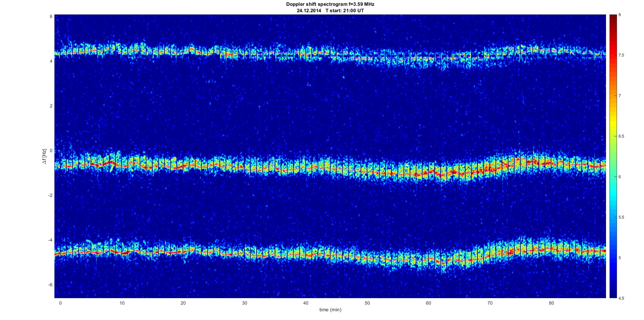Click the subtitle '24.12.2014 T start: 21:00 UT'

(330, 11)
